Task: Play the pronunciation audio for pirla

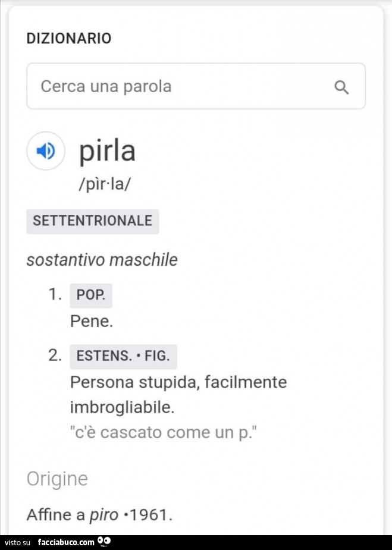Action: pos(45,151)
